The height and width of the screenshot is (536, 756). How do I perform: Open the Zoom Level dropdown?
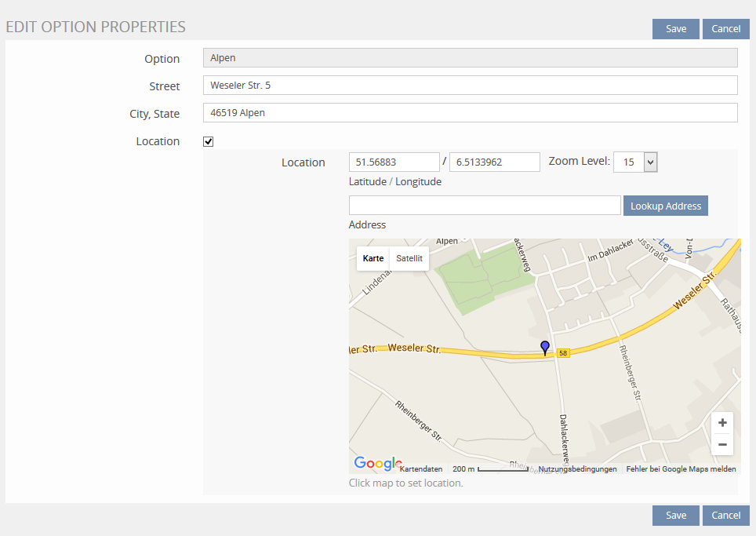(x=635, y=162)
